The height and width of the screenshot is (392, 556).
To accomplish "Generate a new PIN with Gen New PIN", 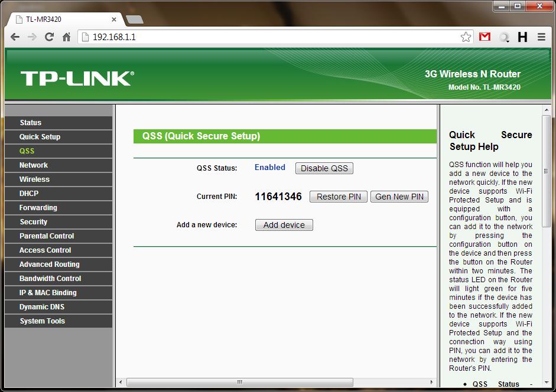I will (x=399, y=197).
